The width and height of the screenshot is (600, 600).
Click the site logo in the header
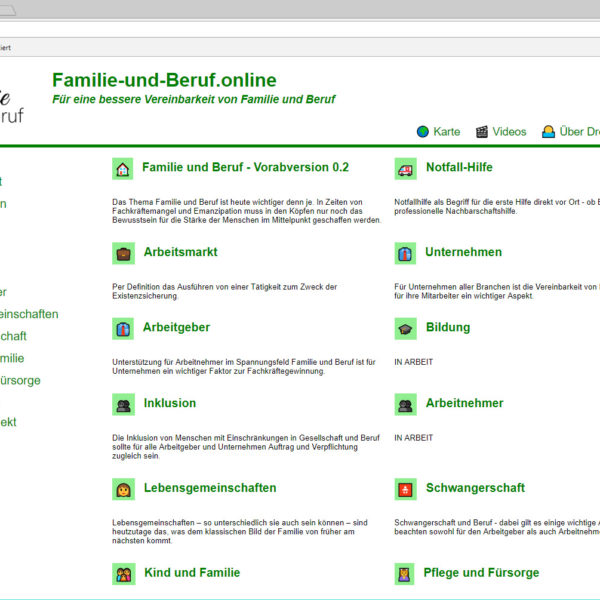tap(12, 98)
